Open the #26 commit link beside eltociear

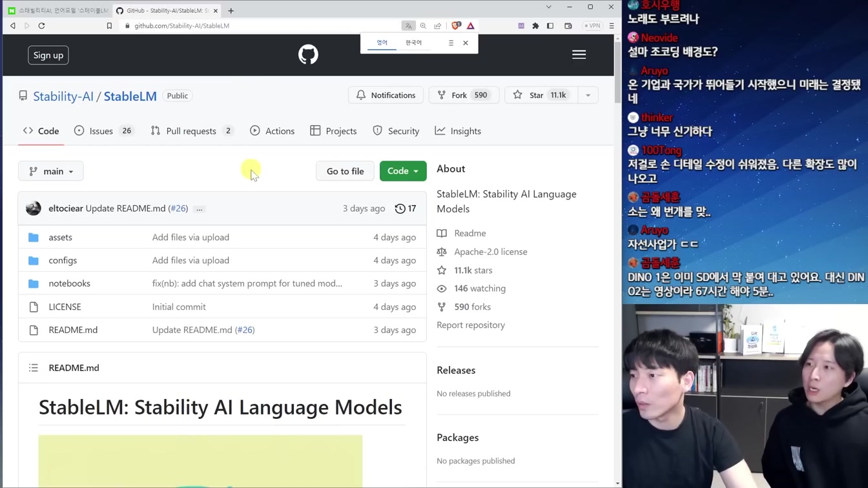[x=178, y=208]
